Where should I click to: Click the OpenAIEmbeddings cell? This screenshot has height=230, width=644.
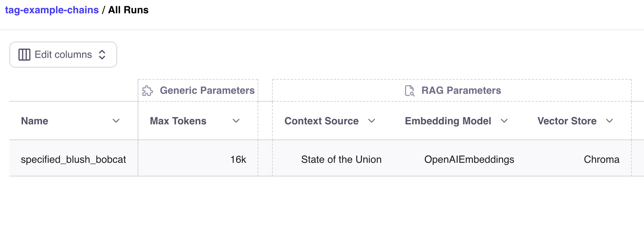469,159
